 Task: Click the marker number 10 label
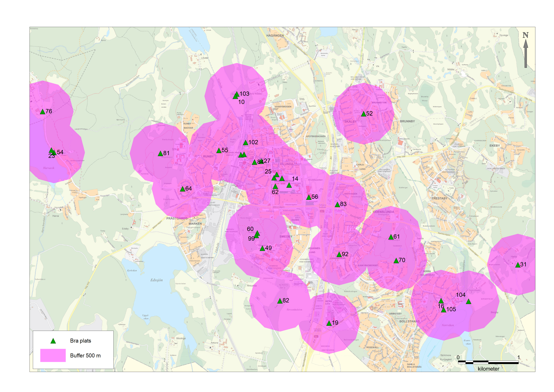[241, 102]
